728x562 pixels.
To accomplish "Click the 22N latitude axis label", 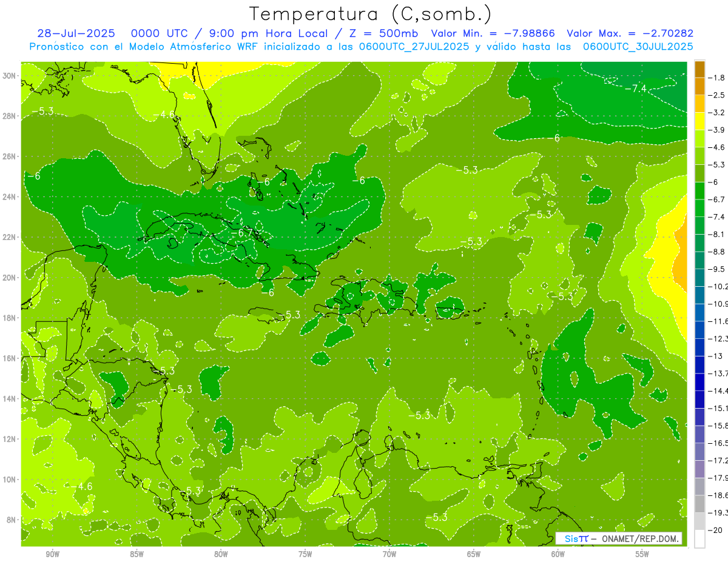I will [x=10, y=237].
